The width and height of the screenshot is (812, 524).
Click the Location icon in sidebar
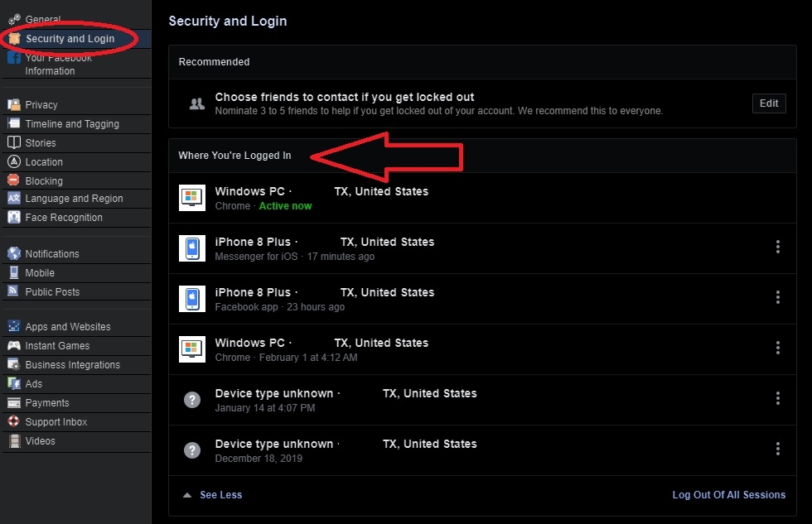click(x=13, y=162)
